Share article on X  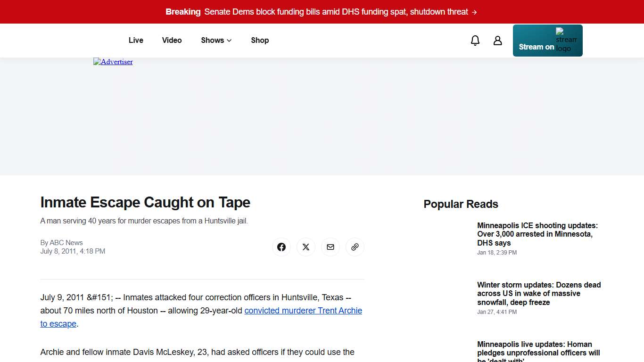(306, 247)
